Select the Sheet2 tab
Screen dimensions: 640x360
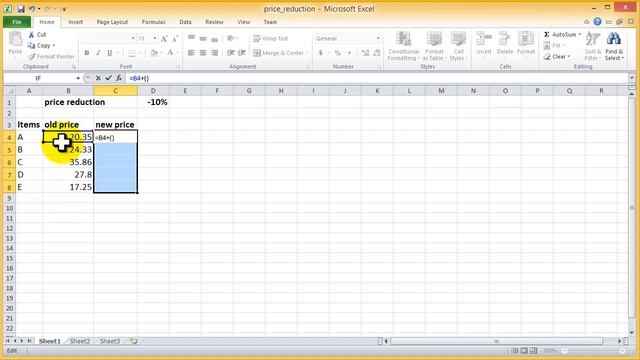tap(80, 341)
